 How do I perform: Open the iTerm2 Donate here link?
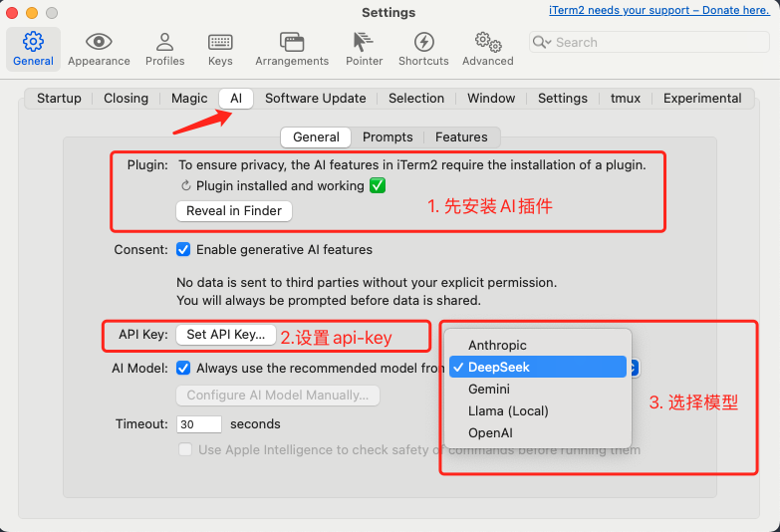click(659, 10)
